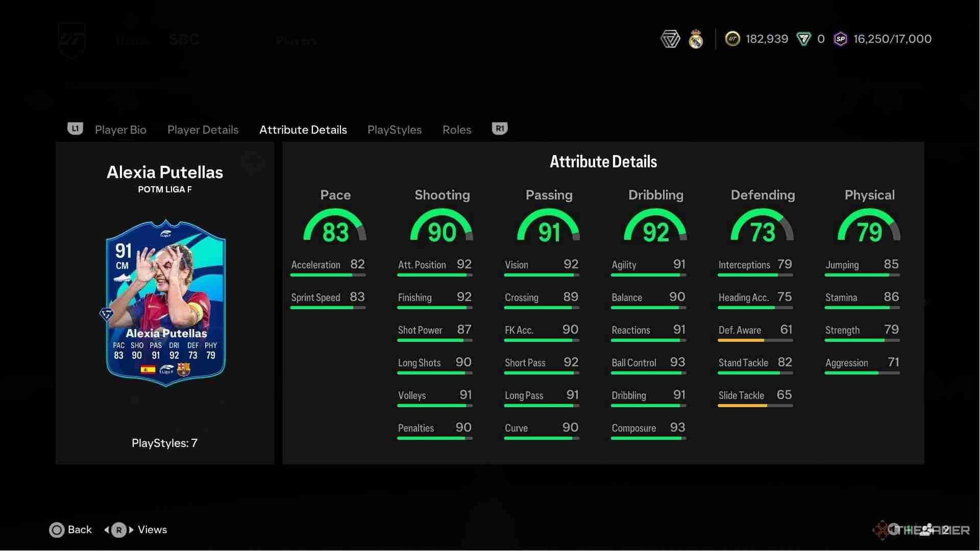
Task: Click the R1 navigation tab icon
Action: (500, 128)
